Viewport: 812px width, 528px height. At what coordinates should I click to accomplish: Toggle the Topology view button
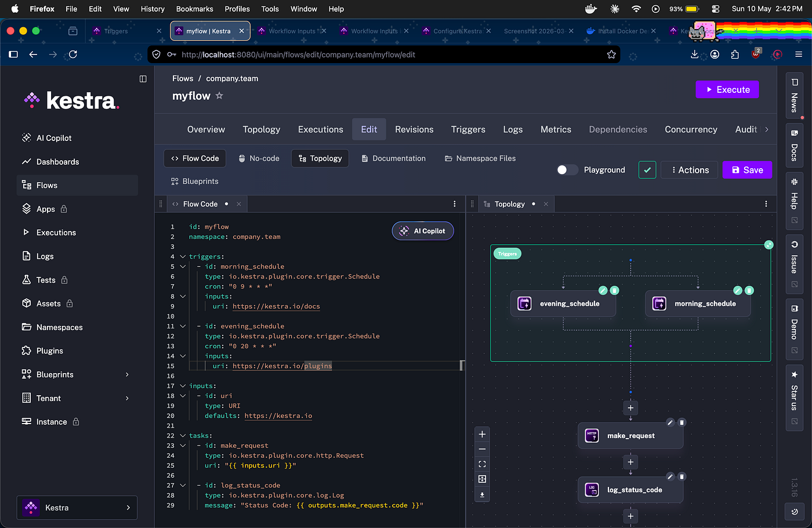[320, 158]
